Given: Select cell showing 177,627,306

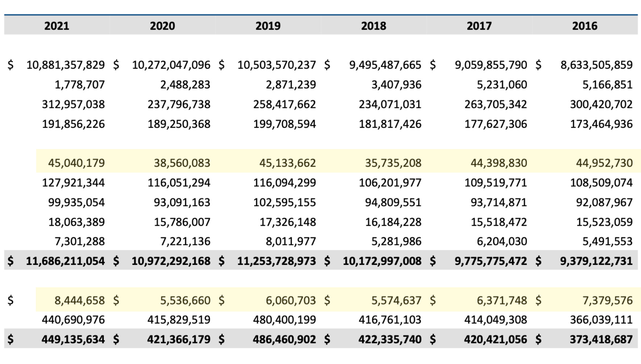Looking at the screenshot, I should 496,124.
